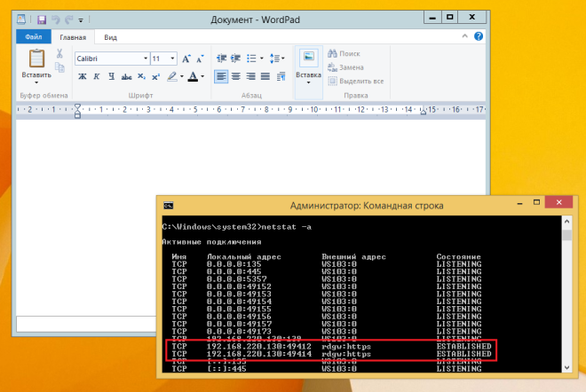The width and height of the screenshot is (586, 392).
Task: Apply strikethrough formatting
Action: tap(125, 77)
